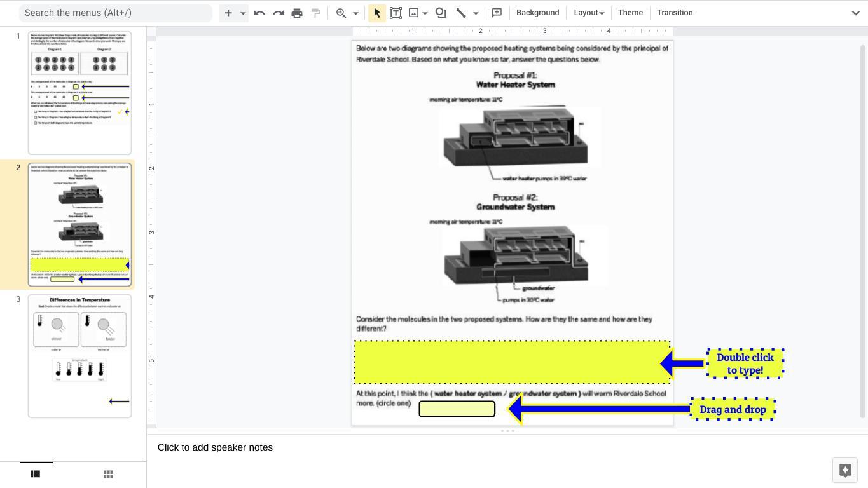Click the Print icon
The height and width of the screenshot is (488, 868).
297,13
